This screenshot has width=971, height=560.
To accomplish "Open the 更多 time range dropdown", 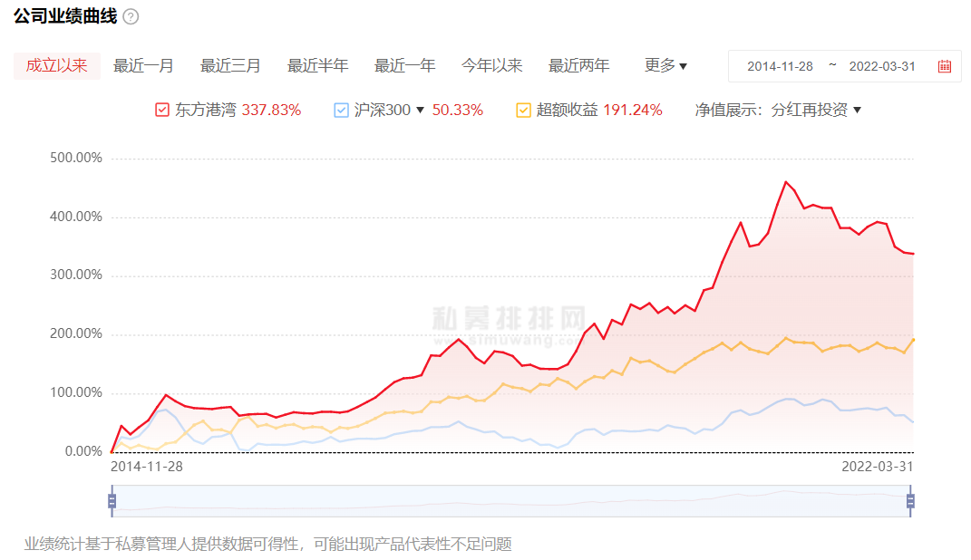I will pyautogui.click(x=665, y=65).
